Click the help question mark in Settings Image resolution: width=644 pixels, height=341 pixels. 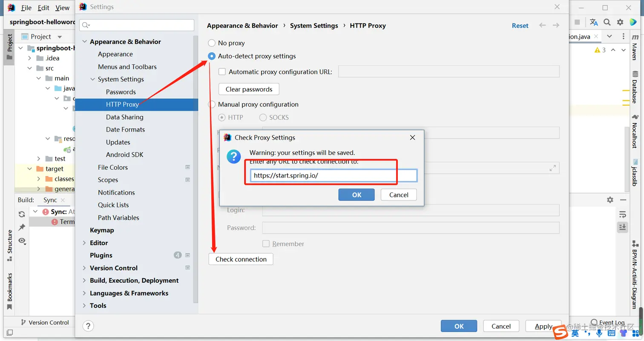tap(88, 326)
